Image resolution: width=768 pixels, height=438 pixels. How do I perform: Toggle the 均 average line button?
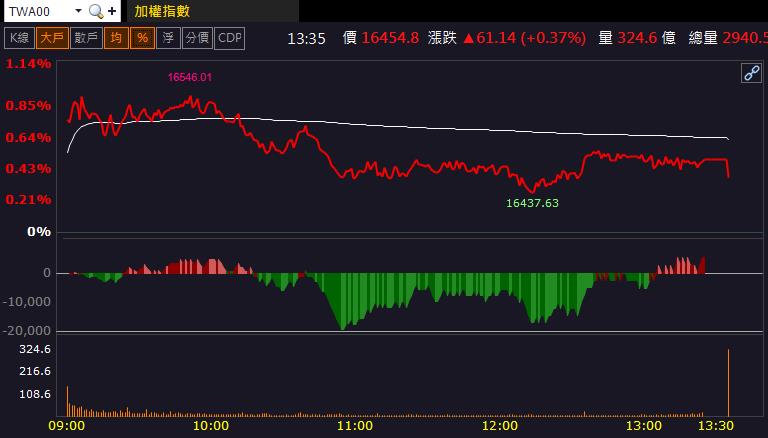(x=116, y=38)
